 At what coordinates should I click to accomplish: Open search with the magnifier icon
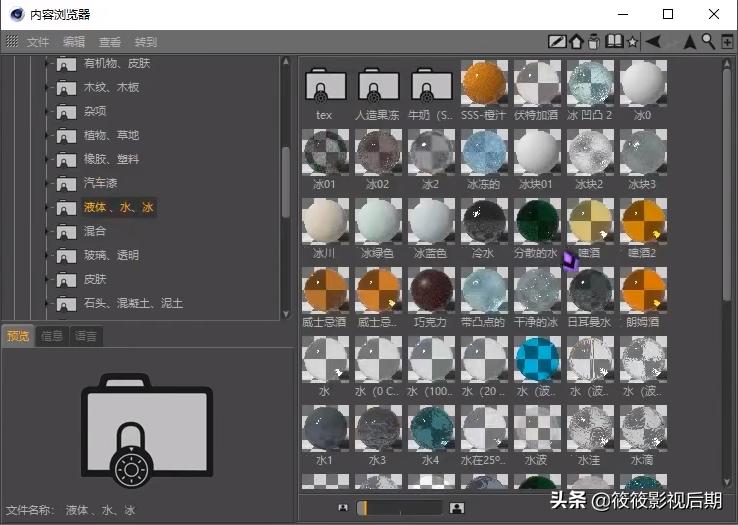click(708, 42)
